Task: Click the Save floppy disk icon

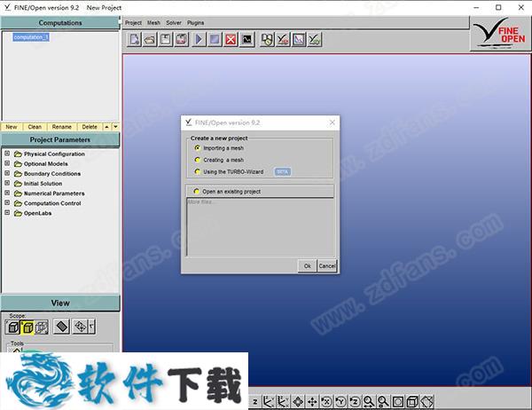Action: pos(166,39)
